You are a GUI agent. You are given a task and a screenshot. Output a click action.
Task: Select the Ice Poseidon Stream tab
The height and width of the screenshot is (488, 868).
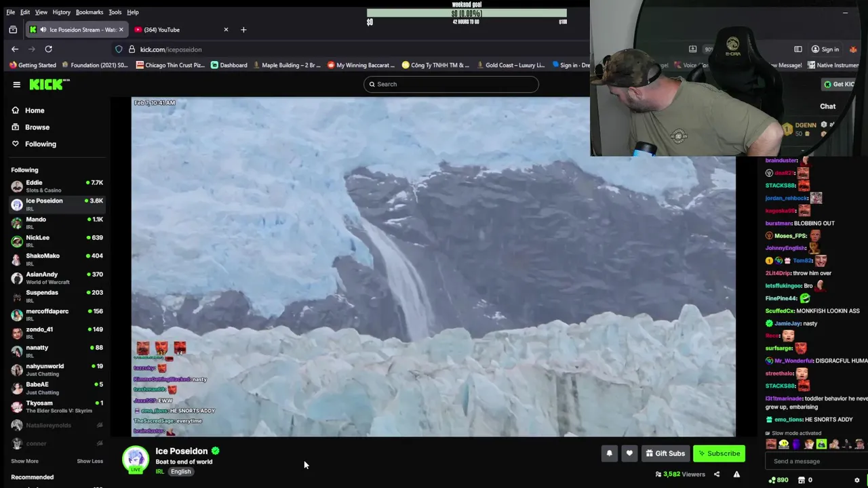[75, 30]
